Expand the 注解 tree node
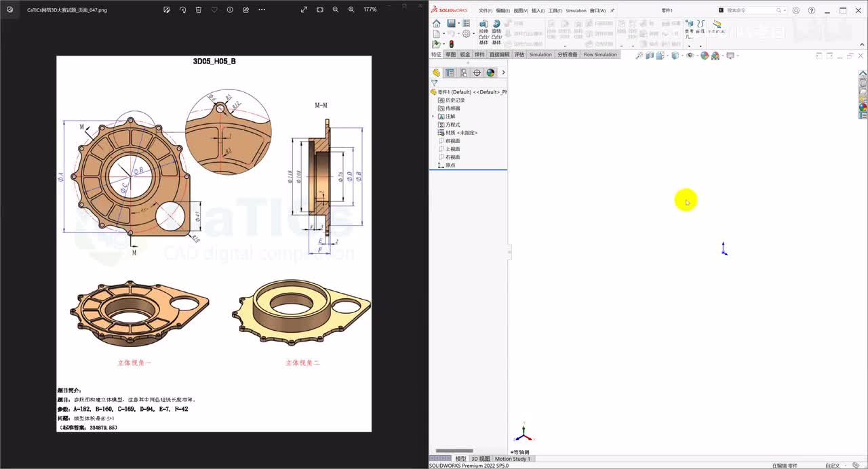This screenshot has height=469, width=868. click(433, 117)
